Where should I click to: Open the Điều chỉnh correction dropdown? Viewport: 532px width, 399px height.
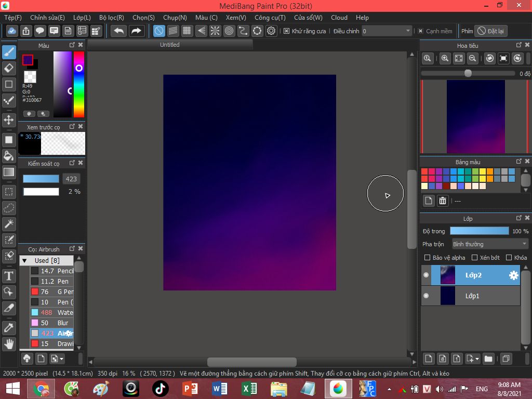387,31
